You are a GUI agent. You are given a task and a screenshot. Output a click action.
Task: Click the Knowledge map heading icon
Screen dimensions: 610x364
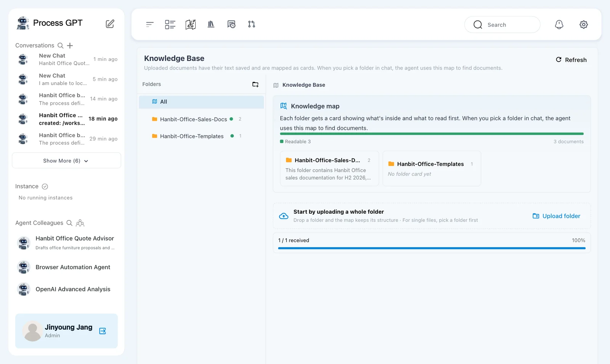pos(284,106)
